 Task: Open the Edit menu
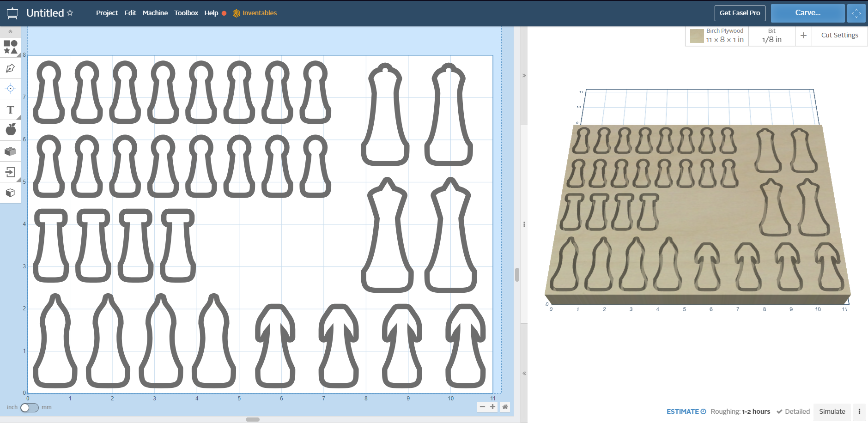click(x=130, y=13)
